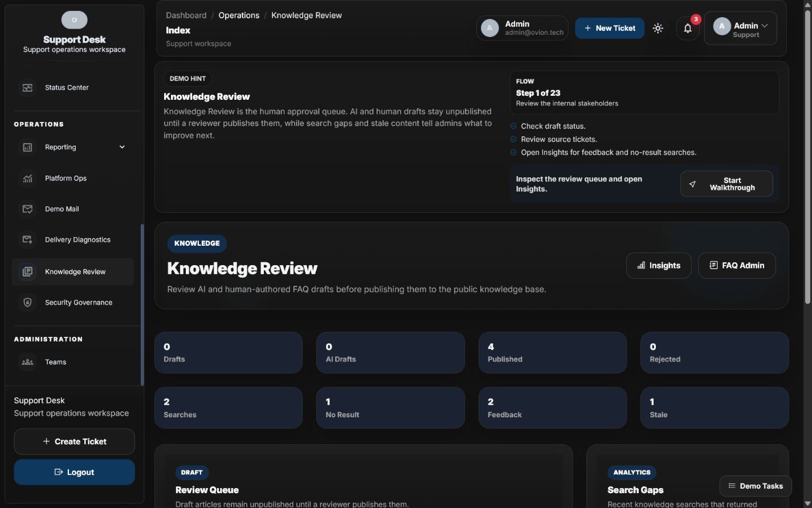This screenshot has height=508, width=812.
Task: Start the walkthrough
Action: click(727, 184)
